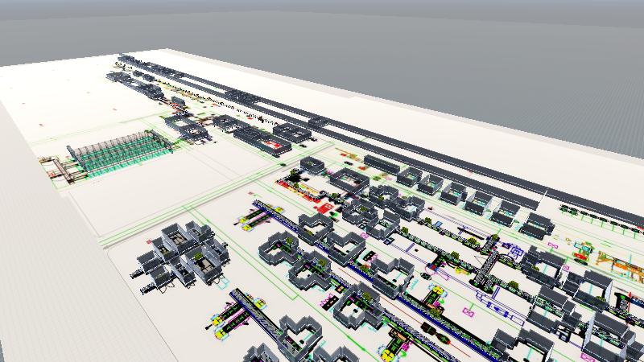Click the yellow marker at the bottom center edge
644x362 pixels.
[x=393, y=352]
